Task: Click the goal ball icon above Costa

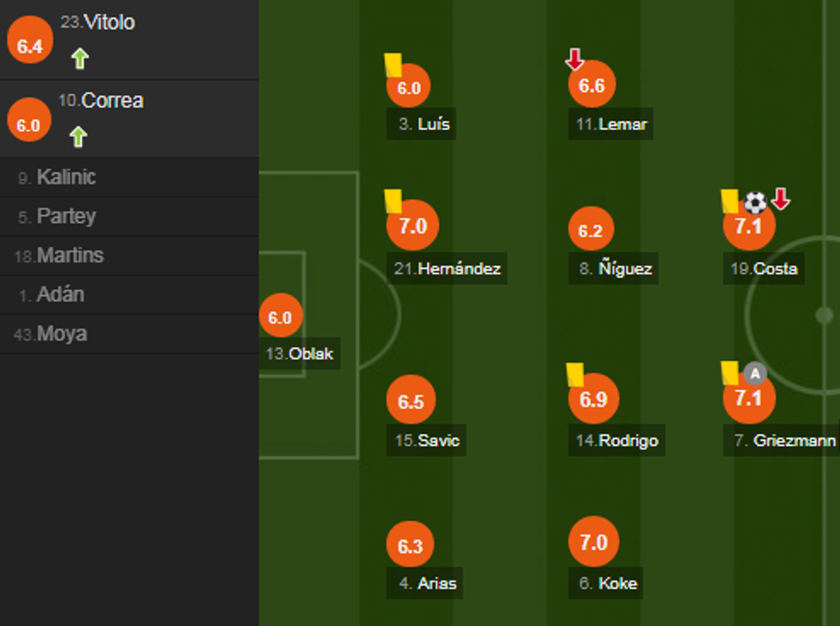Action: pos(755,202)
